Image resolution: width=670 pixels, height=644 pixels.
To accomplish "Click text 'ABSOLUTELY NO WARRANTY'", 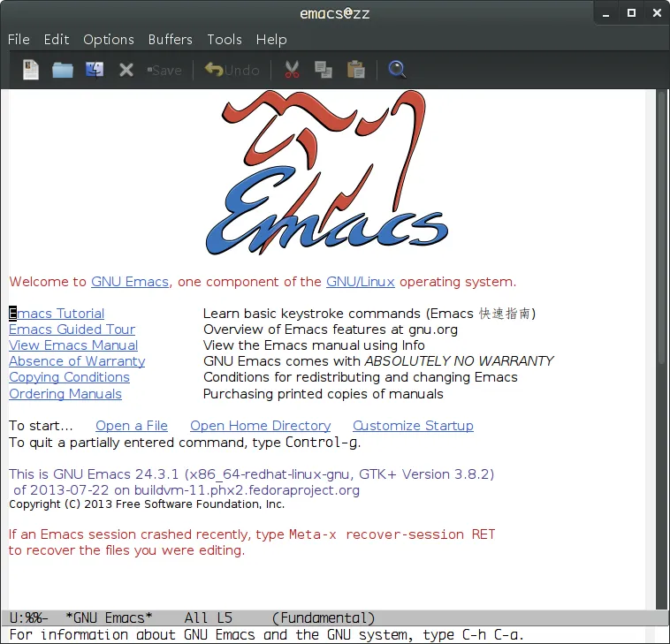I will [459, 361].
